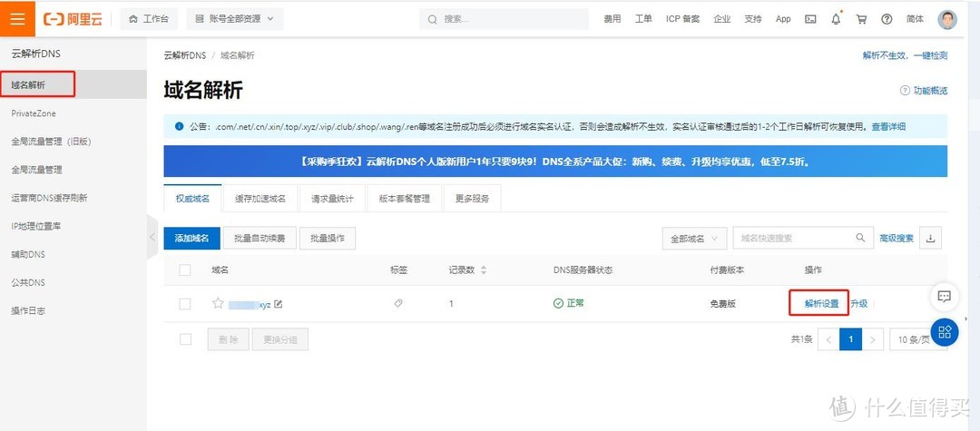Open the 全部域名 filter dropdown
This screenshot has height=431, width=980.
click(694, 239)
